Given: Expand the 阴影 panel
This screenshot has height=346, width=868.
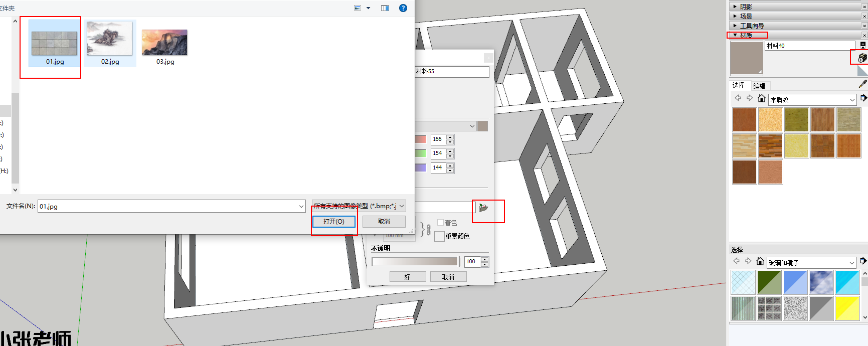Looking at the screenshot, I should pyautogui.click(x=735, y=7).
